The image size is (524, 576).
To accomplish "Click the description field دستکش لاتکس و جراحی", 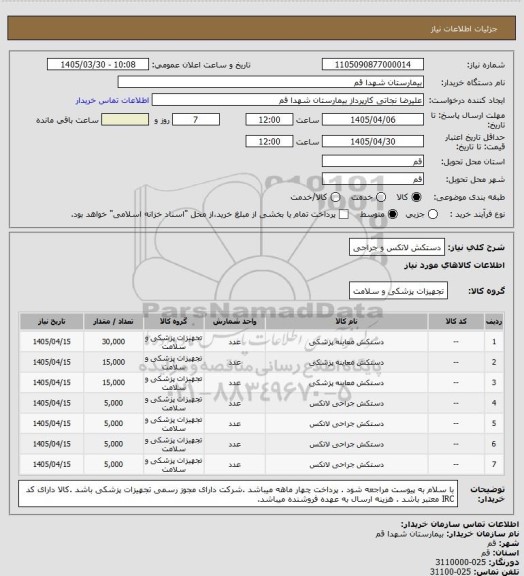I will [x=397, y=248].
